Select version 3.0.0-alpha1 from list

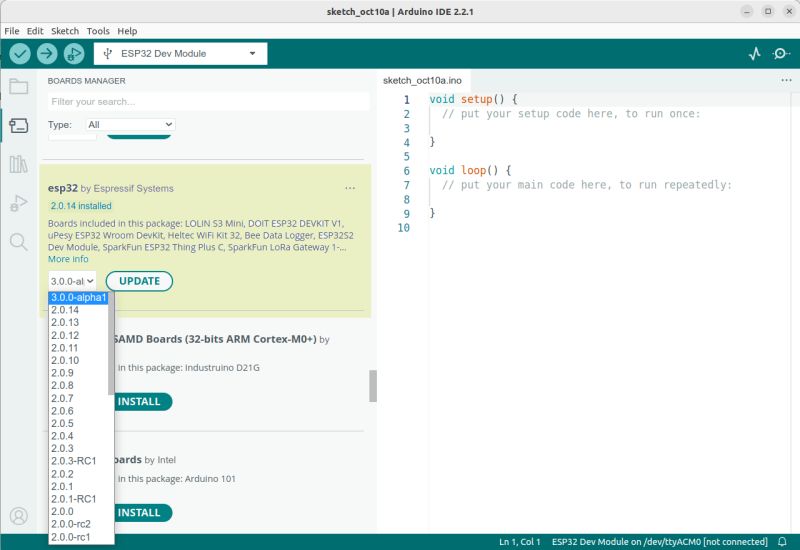click(78, 297)
